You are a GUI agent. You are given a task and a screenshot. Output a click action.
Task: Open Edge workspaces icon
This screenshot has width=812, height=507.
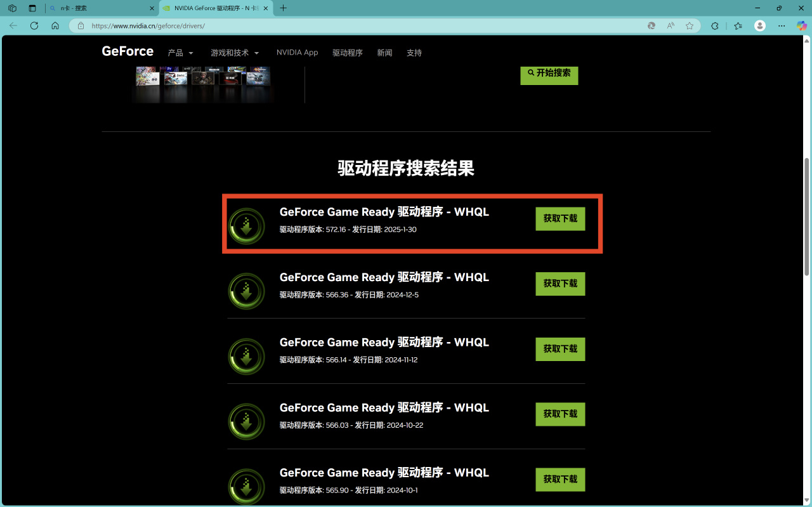coord(12,8)
